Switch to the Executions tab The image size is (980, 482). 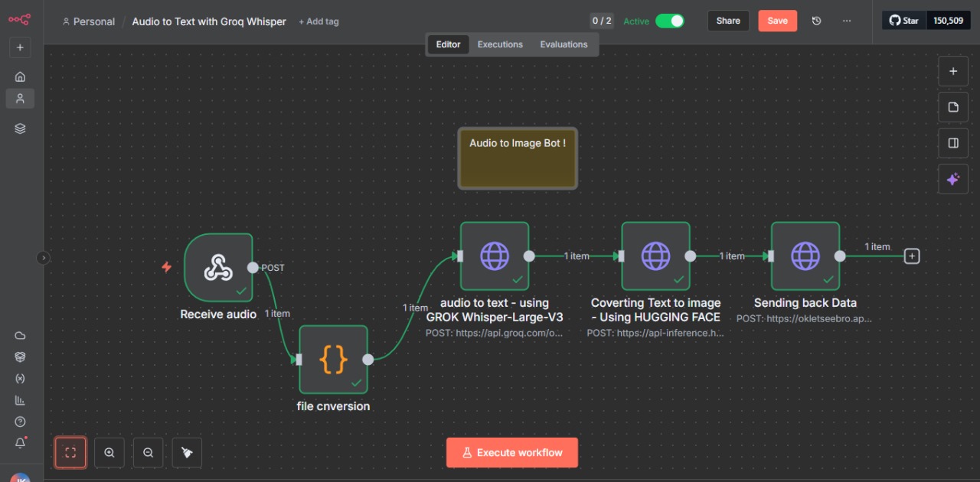pyautogui.click(x=500, y=44)
